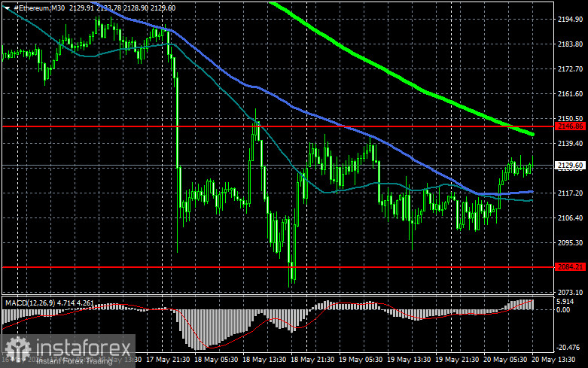Click the chart menu triangle beside #Ethereum

pyautogui.click(x=7, y=8)
